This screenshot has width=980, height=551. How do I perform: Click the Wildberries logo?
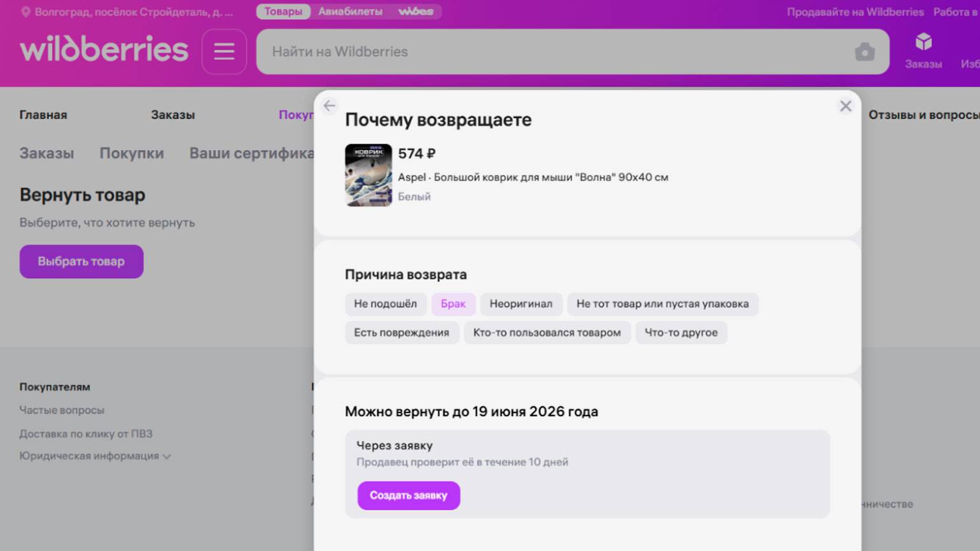click(104, 50)
